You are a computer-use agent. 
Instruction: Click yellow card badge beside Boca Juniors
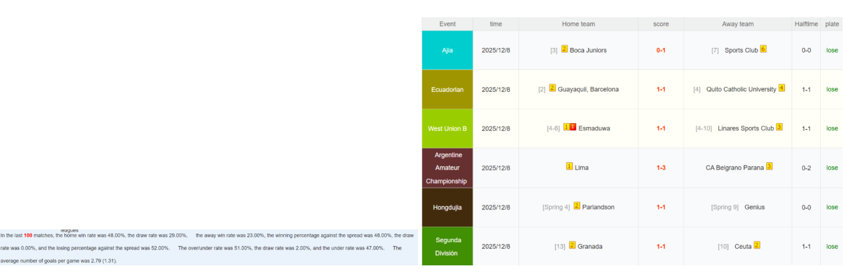click(564, 49)
